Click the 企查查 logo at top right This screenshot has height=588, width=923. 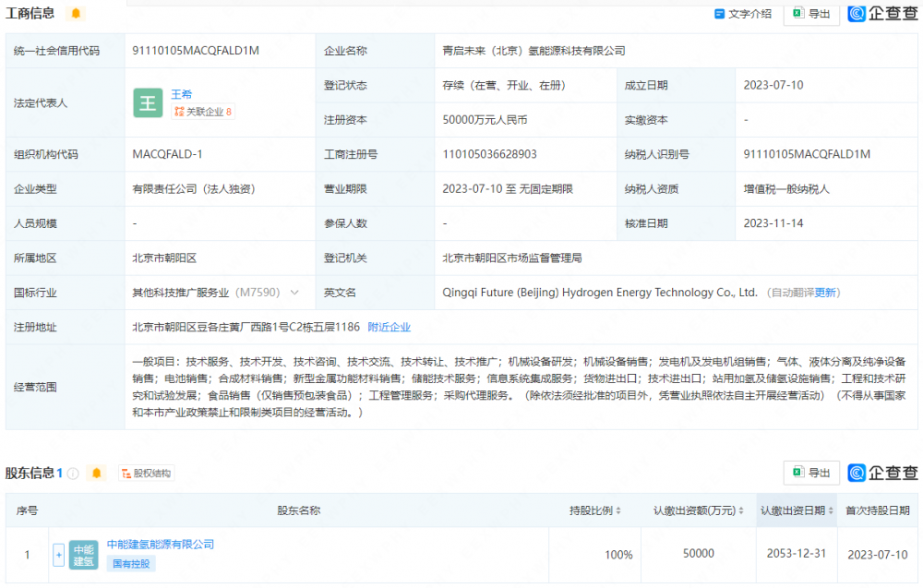[882, 14]
